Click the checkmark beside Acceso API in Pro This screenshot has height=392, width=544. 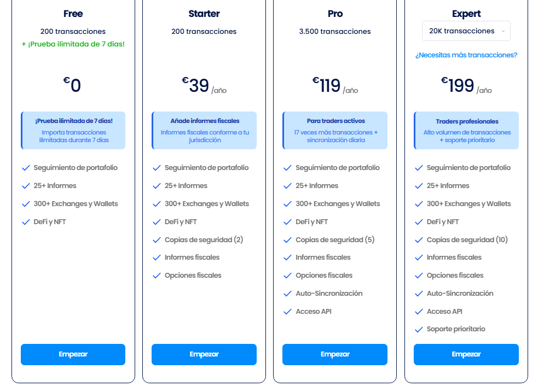(x=287, y=312)
